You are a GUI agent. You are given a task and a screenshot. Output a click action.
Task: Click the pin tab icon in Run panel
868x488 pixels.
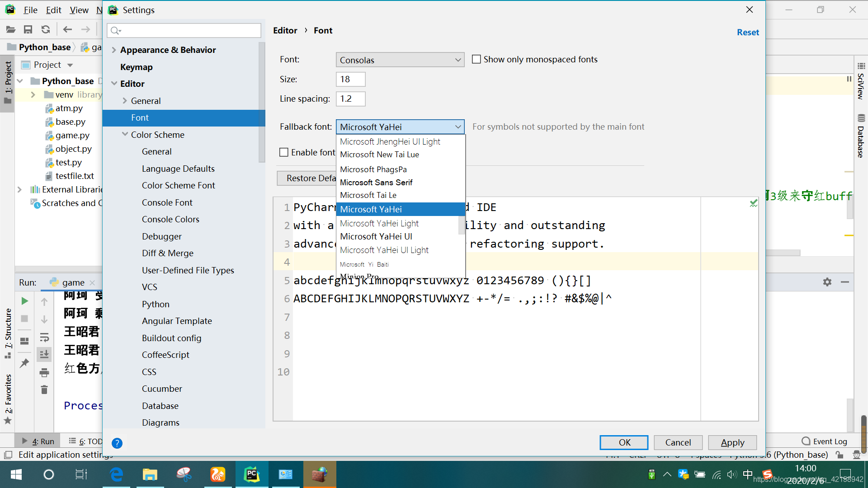pyautogui.click(x=25, y=363)
